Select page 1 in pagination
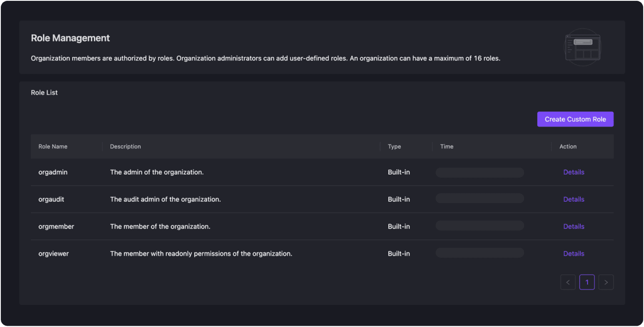 tap(587, 282)
